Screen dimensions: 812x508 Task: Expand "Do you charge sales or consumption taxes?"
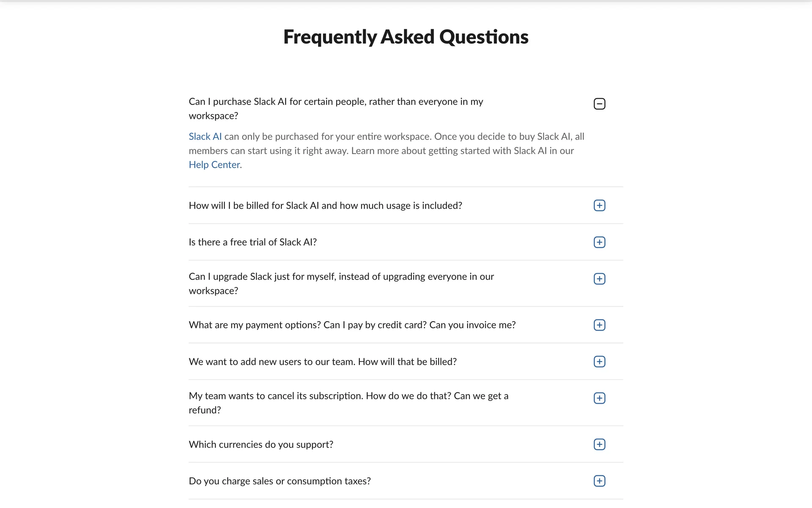pos(280,481)
